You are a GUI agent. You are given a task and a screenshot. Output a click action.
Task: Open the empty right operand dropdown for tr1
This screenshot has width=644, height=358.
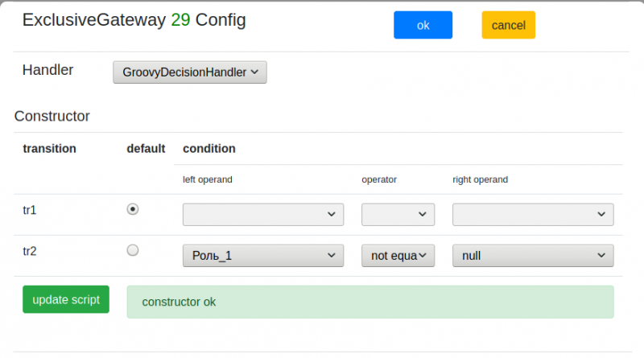(x=533, y=214)
